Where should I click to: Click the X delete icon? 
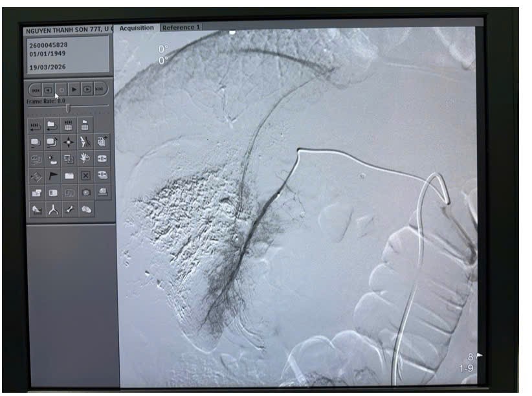click(x=85, y=176)
